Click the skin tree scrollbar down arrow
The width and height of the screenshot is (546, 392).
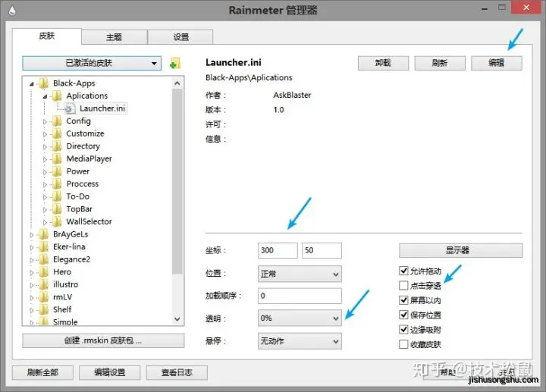point(177,319)
